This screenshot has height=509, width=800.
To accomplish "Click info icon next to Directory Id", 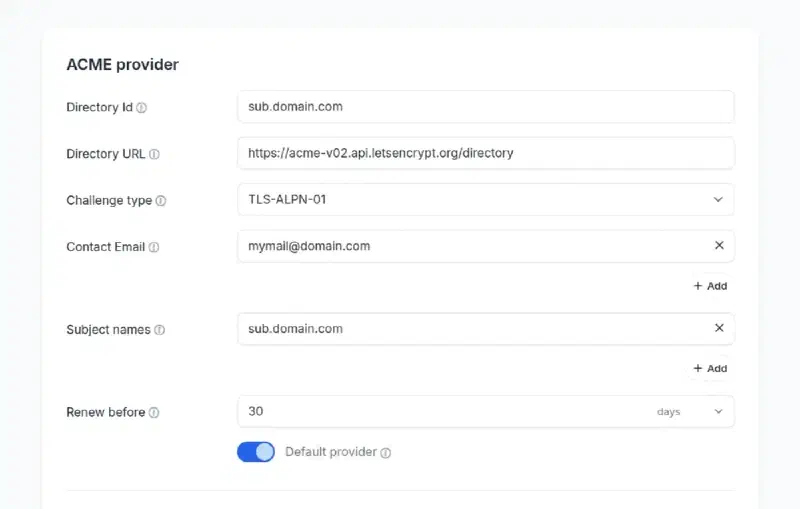I will pos(141,108).
